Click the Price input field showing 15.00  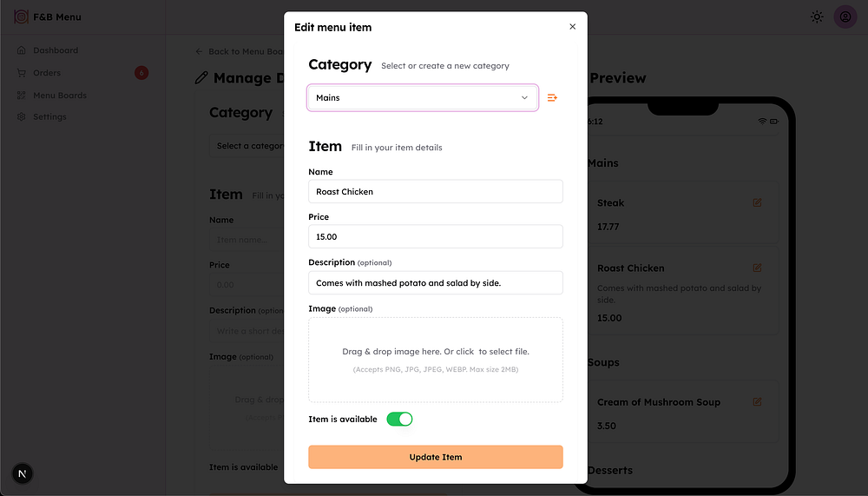point(435,236)
